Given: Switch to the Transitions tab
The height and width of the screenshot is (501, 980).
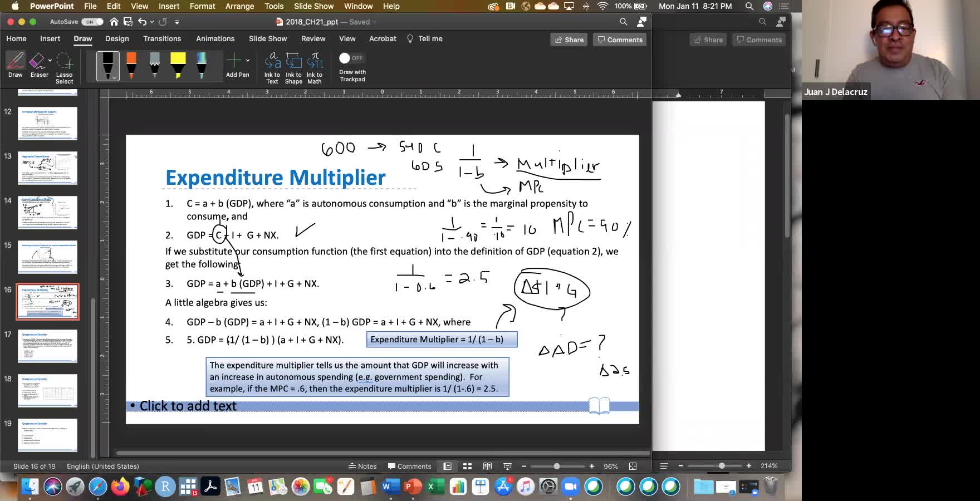Looking at the screenshot, I should [162, 38].
